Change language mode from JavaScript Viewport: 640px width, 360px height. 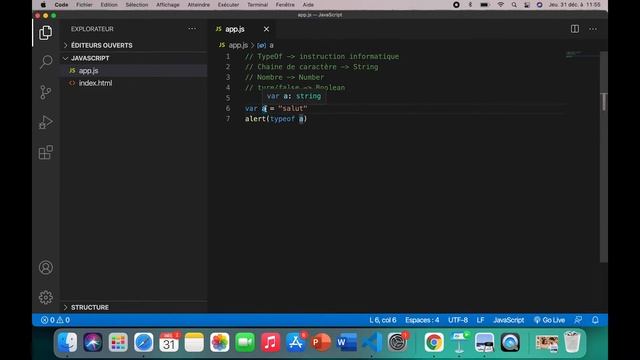coord(509,320)
